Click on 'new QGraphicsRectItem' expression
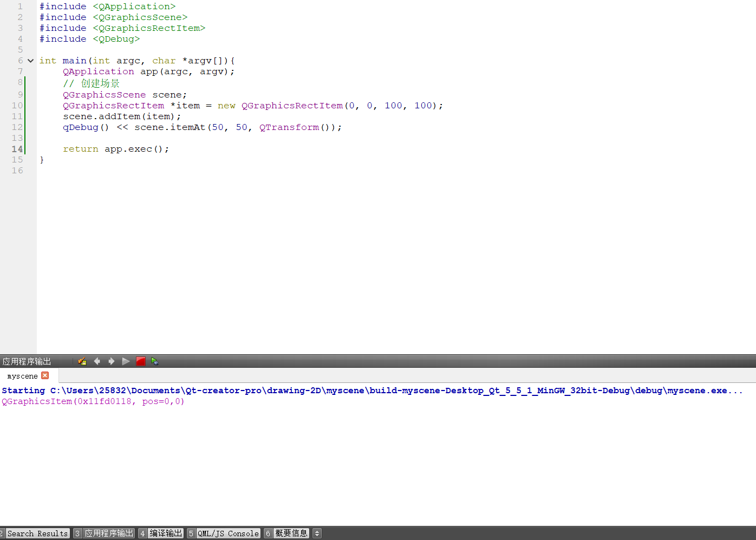 pyautogui.click(x=281, y=106)
